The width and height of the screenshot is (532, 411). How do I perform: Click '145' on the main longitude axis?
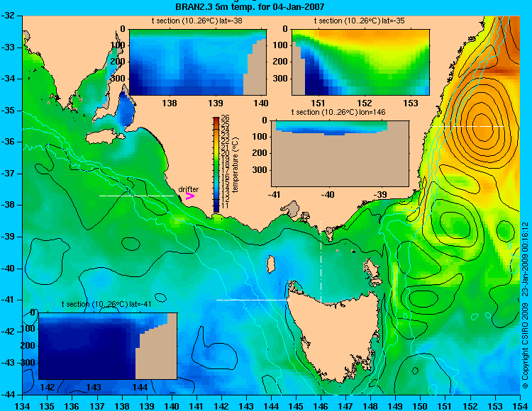[297, 406]
